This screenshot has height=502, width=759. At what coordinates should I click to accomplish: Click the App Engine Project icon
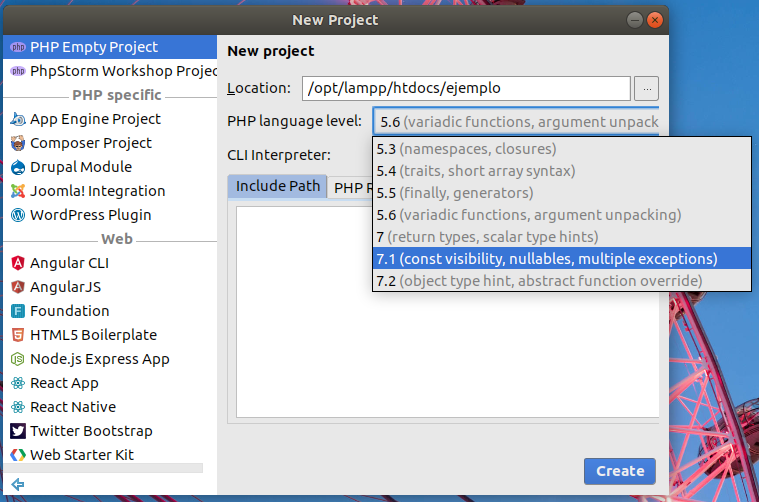(x=18, y=119)
